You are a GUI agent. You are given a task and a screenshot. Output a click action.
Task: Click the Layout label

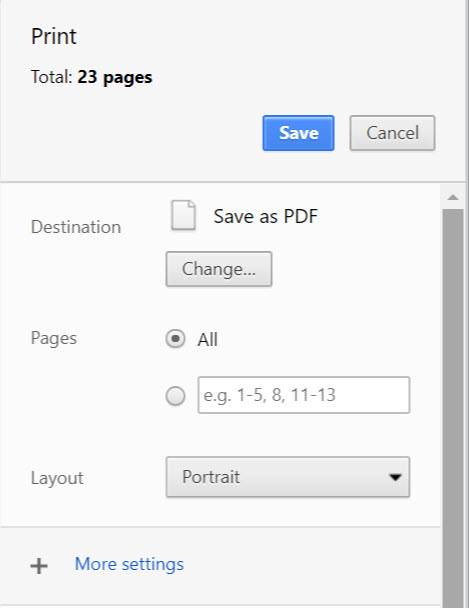pyautogui.click(x=57, y=478)
